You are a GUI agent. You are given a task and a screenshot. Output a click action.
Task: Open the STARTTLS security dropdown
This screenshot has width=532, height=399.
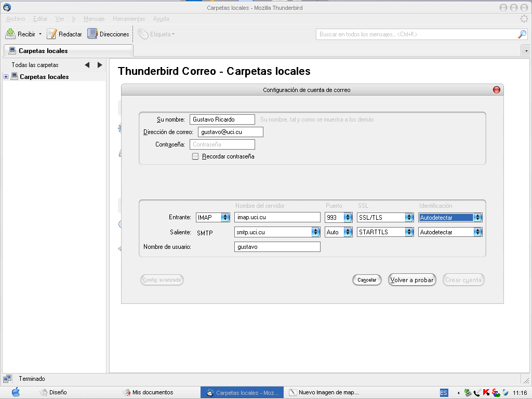coord(385,232)
